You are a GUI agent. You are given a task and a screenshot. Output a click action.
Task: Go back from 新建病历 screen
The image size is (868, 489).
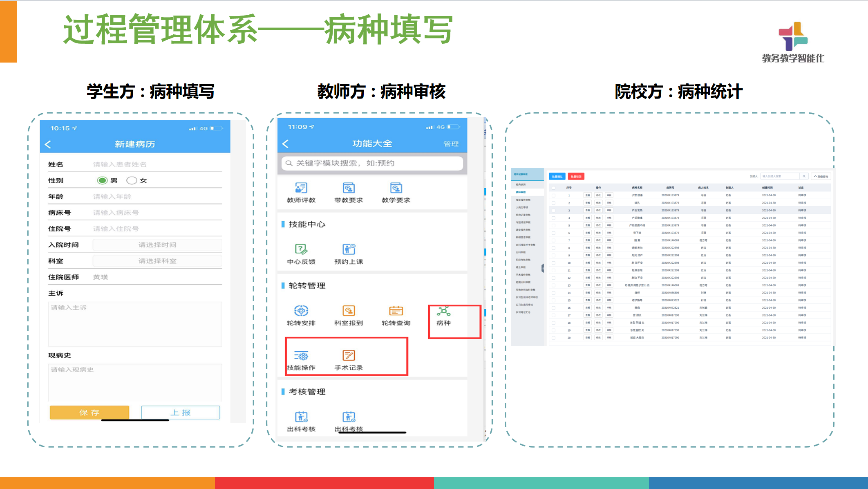pos(48,144)
